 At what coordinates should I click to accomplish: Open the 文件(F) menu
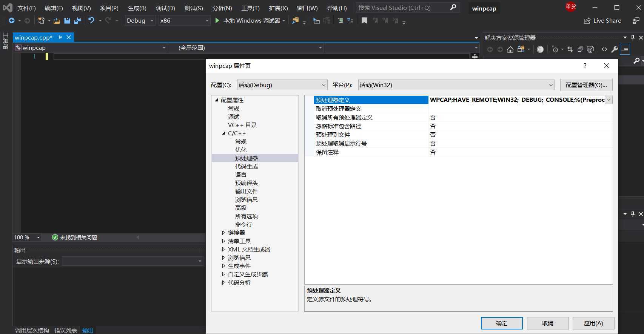(26, 8)
